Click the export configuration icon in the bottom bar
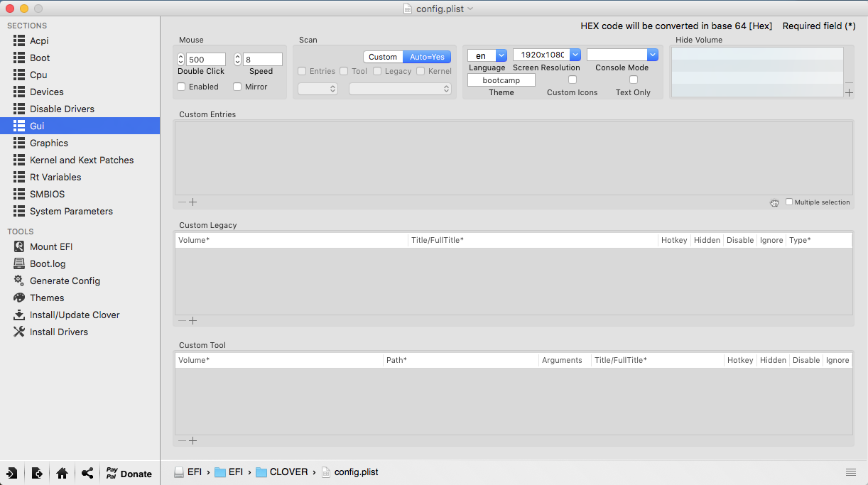Screen dimensions: 868x485 pos(37,473)
